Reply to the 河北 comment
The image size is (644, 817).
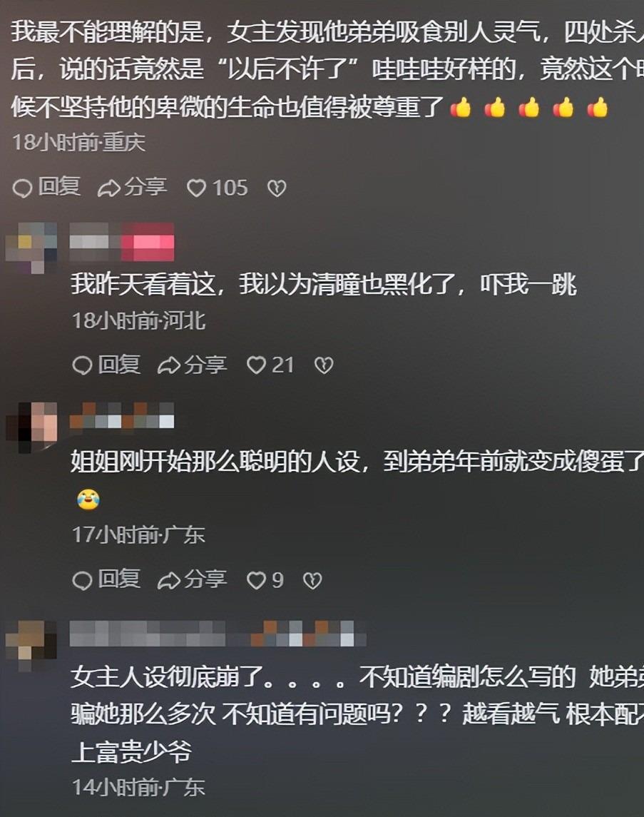point(106,365)
